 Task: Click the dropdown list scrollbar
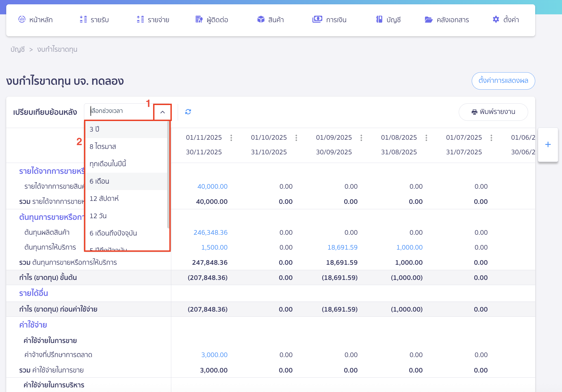pyautogui.click(x=168, y=175)
